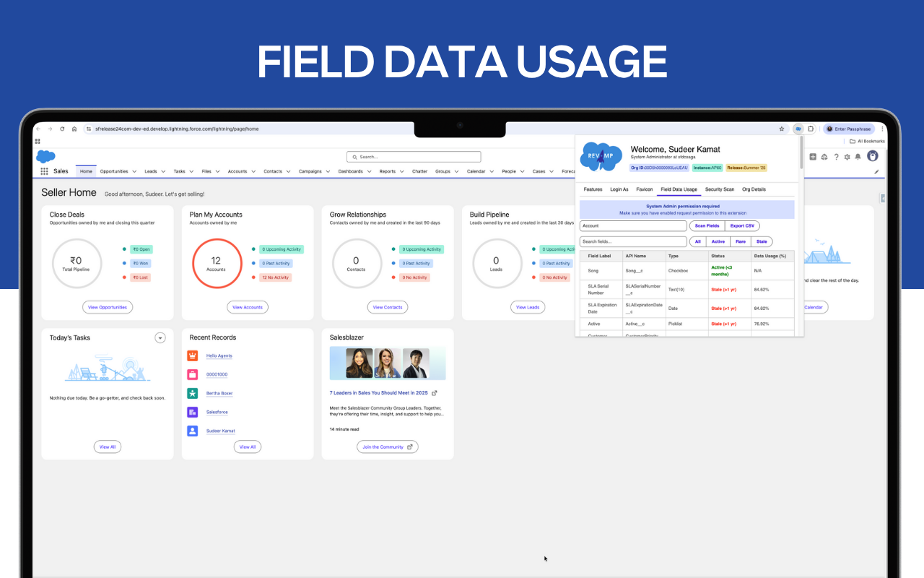Collapse the Today's Tasks card
The width and height of the screenshot is (924, 578).
coord(160,337)
